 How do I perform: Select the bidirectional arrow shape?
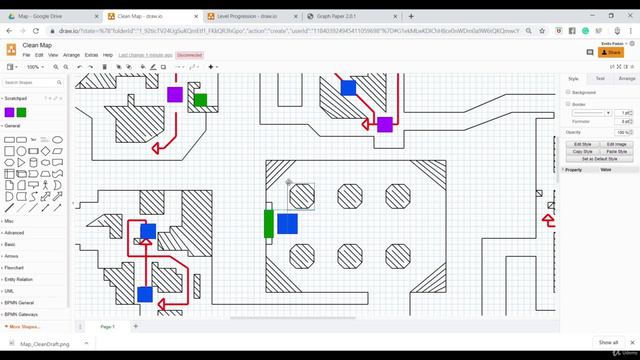(x=45, y=196)
